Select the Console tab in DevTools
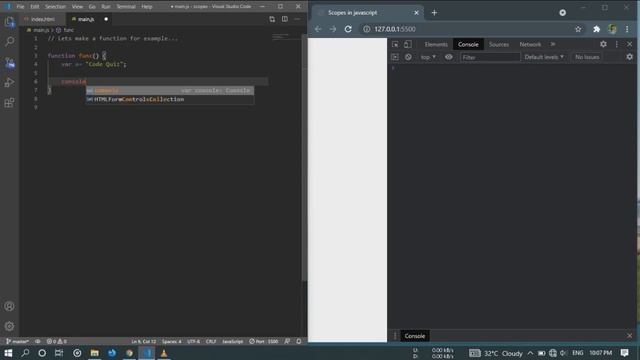The height and width of the screenshot is (360, 640). (468, 44)
